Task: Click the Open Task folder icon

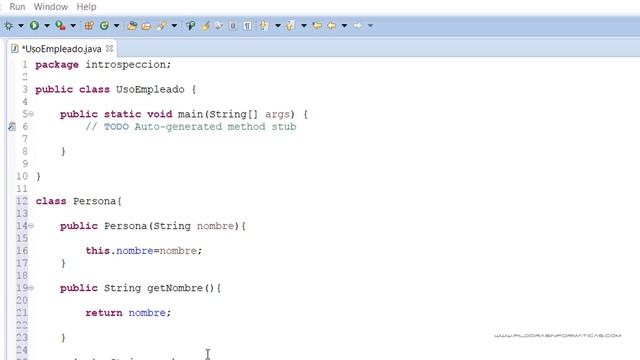Action: pyautogui.click(x=146, y=26)
